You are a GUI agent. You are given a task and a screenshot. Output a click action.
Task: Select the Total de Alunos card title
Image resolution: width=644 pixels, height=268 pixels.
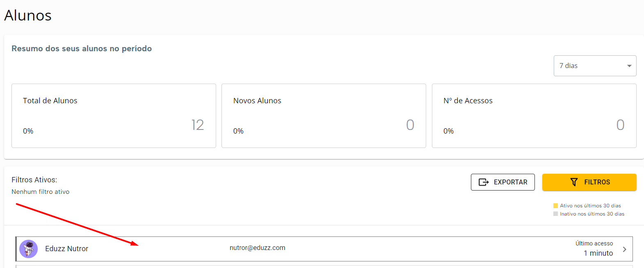50,101
